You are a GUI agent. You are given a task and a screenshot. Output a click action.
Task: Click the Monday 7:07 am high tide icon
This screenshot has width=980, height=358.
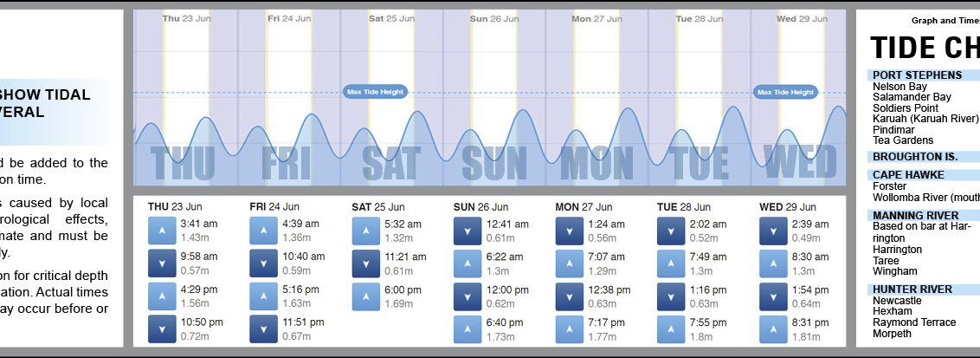pyautogui.click(x=569, y=264)
